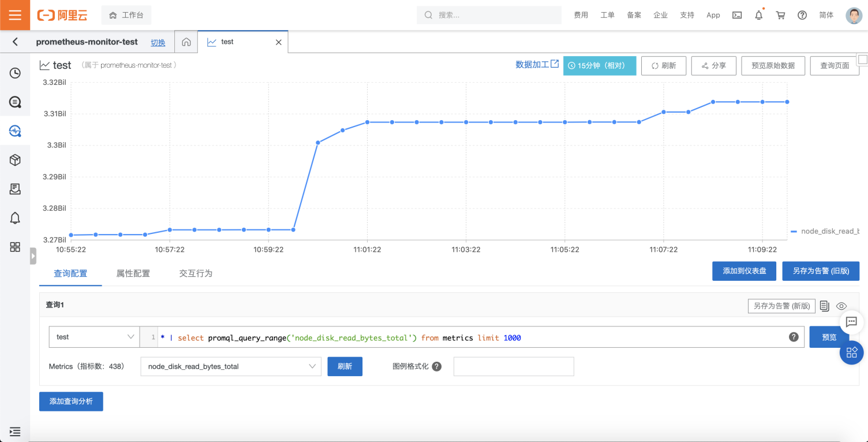Open the dashboard grid sidebar icon

[x=15, y=247]
